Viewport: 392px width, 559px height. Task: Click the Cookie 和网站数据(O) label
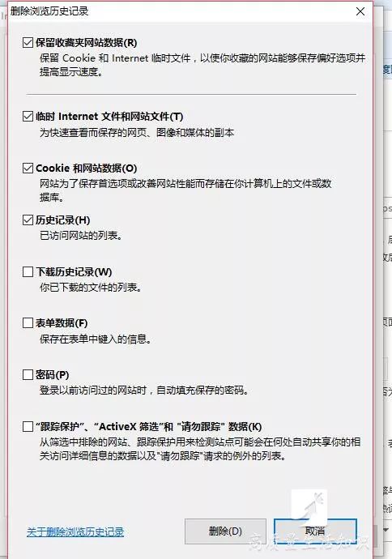[x=86, y=168]
